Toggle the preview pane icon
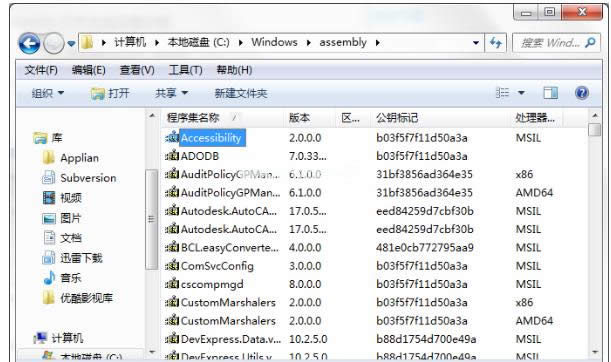This screenshot has height=362, width=611. coord(550,93)
